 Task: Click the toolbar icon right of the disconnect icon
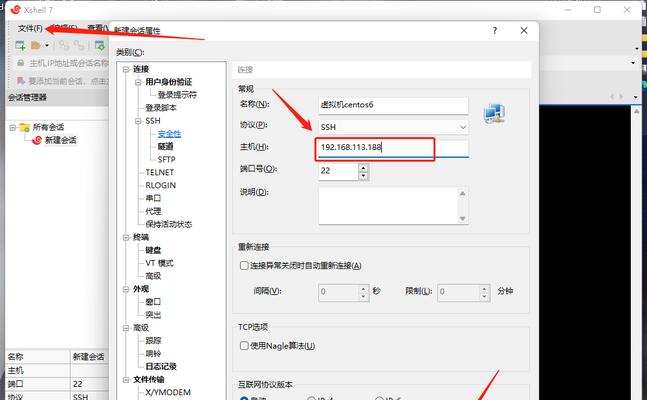pyautogui.click(x=99, y=45)
